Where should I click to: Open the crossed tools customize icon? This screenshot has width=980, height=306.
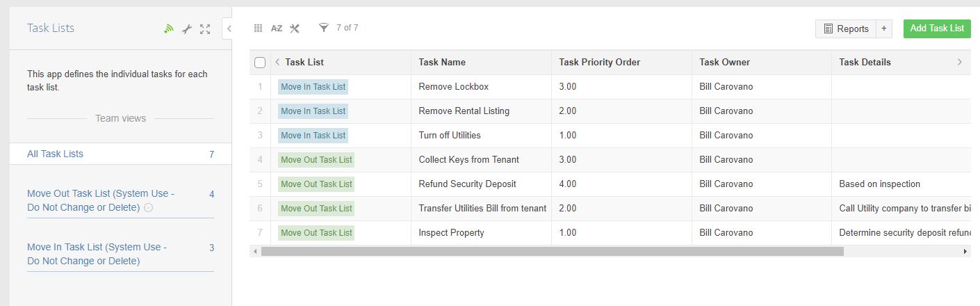click(x=295, y=29)
